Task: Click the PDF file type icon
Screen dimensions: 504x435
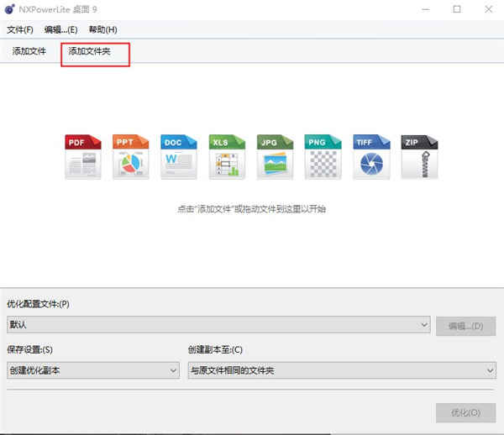Action: tap(83, 156)
